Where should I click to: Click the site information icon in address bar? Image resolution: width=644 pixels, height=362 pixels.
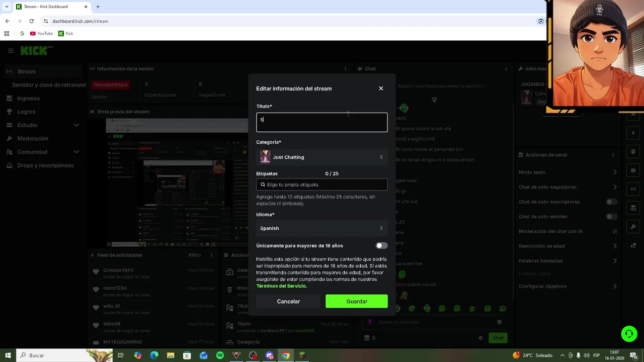click(46, 21)
